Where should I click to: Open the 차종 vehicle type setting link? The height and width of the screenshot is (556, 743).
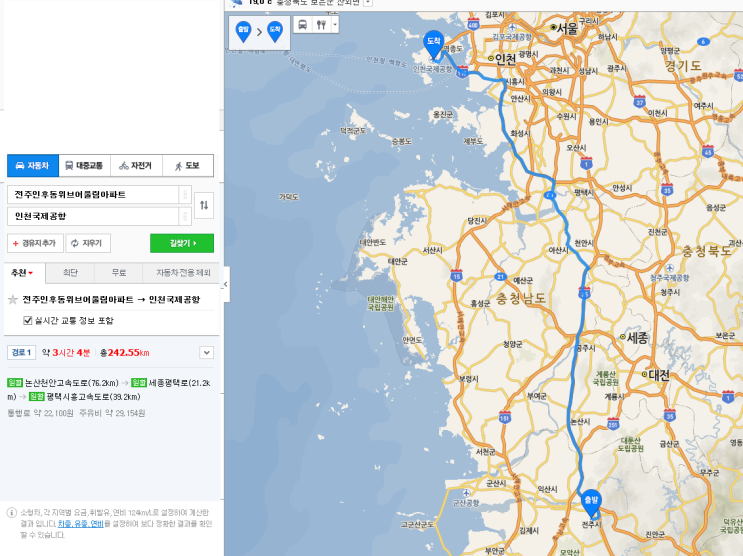pyautogui.click(x=64, y=524)
